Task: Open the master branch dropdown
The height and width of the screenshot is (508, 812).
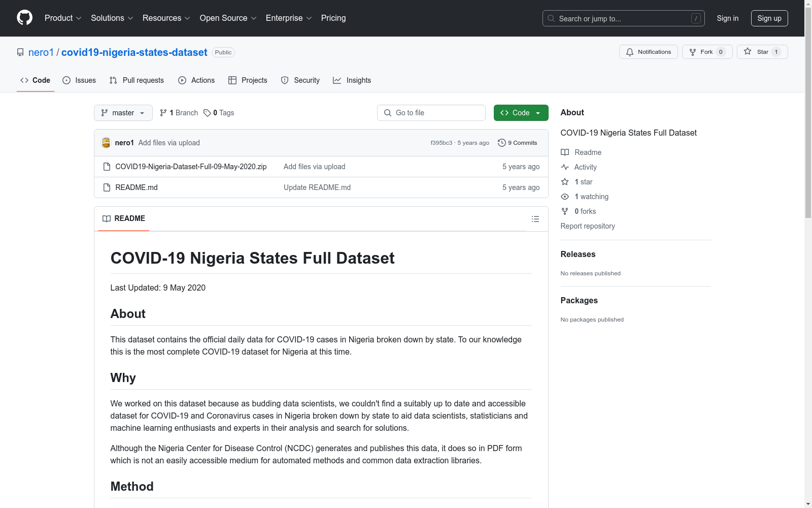Action: pos(123,113)
